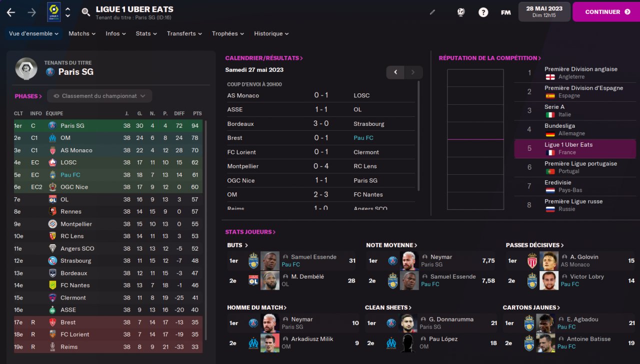
Task: Expand the Cartons jaunes stat list
Action: 531,308
